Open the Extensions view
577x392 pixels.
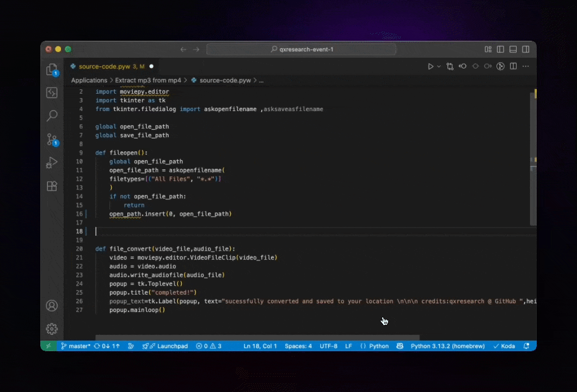tap(52, 186)
